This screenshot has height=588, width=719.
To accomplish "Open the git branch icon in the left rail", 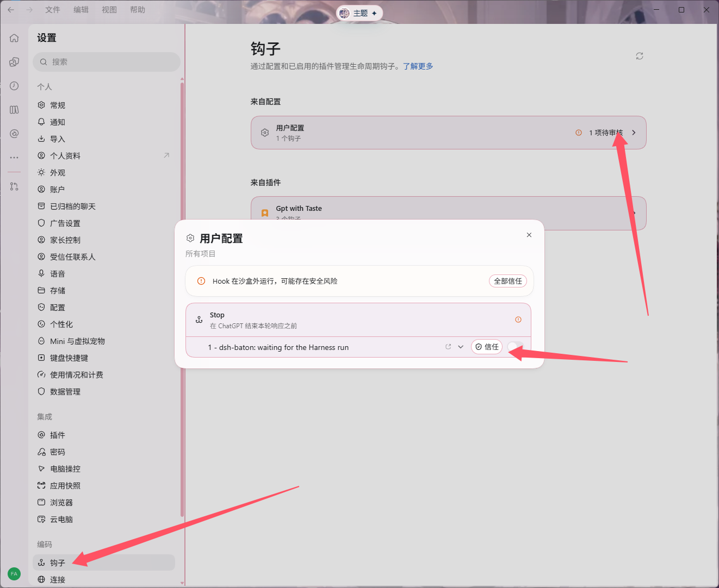I will click(14, 186).
